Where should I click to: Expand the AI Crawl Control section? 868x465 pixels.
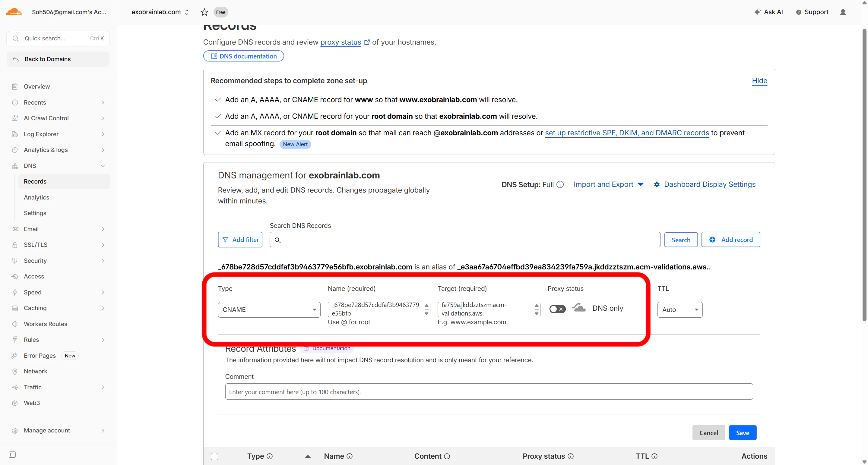103,118
